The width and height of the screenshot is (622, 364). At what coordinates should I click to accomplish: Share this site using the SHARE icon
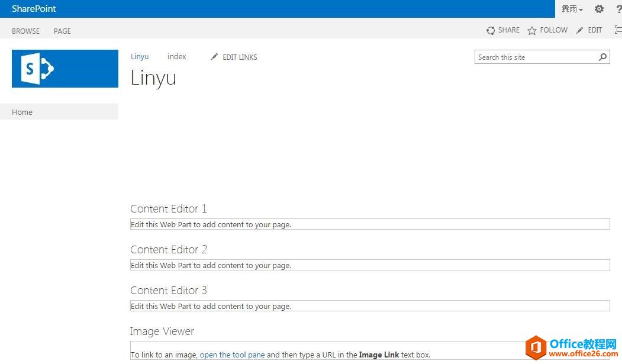pos(491,30)
